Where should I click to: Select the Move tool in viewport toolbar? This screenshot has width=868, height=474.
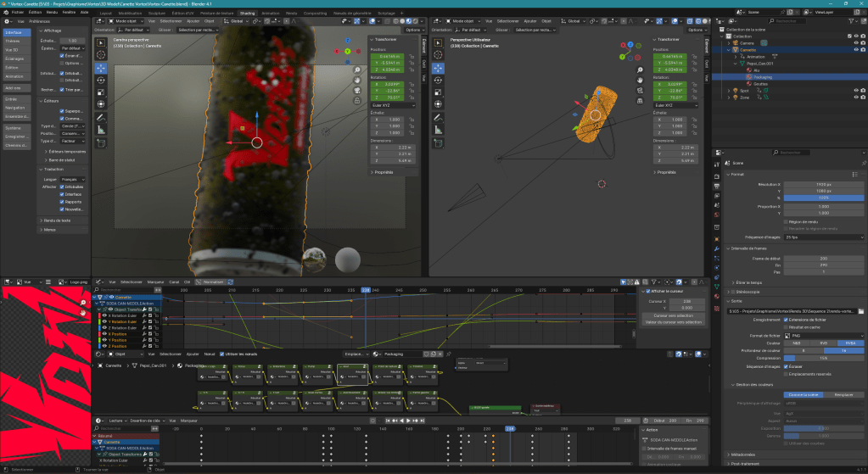tap(101, 67)
